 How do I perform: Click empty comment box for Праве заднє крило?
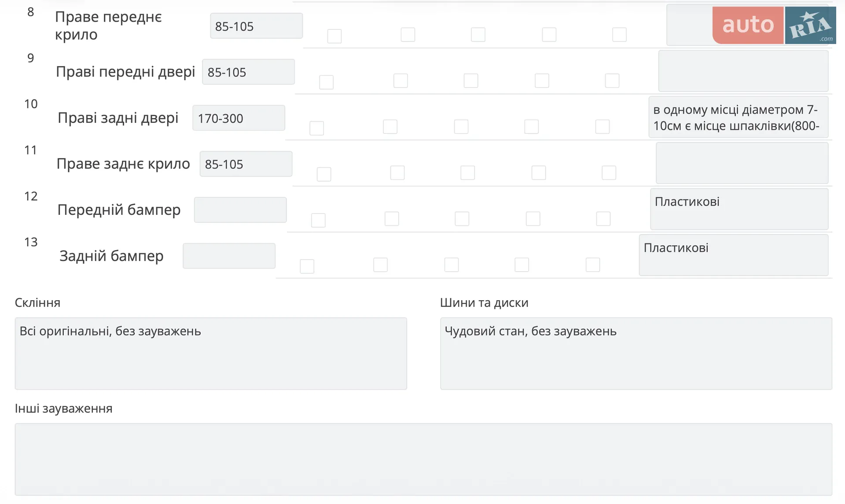point(742,163)
